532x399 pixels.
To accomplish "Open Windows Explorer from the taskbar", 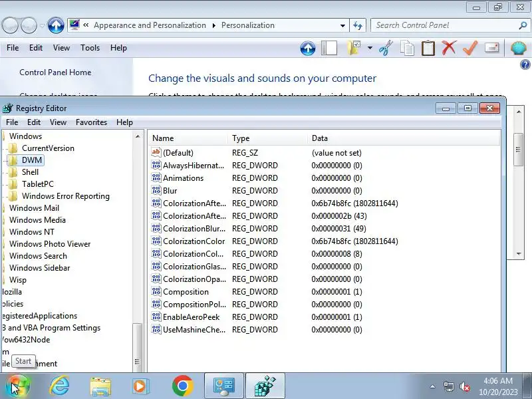I will point(100,386).
